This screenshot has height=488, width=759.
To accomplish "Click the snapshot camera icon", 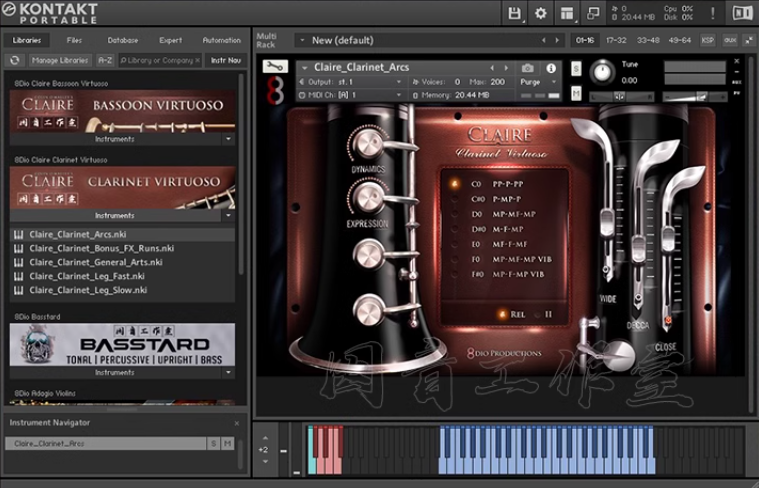I will pyautogui.click(x=528, y=68).
